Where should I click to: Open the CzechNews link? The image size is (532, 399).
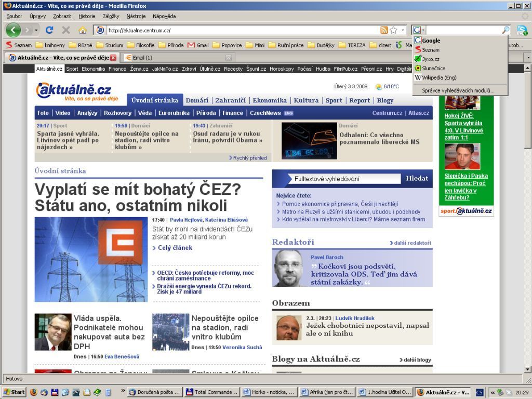click(x=265, y=113)
